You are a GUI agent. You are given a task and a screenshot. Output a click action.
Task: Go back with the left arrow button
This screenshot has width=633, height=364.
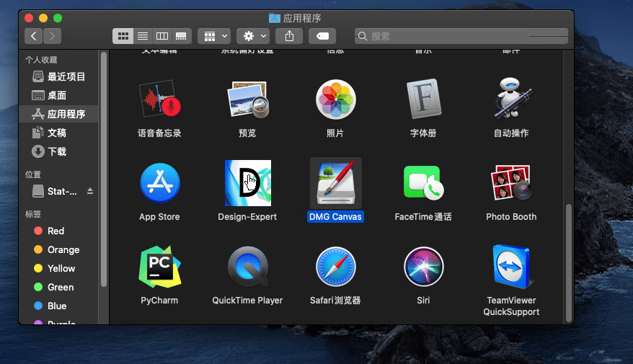click(x=33, y=36)
